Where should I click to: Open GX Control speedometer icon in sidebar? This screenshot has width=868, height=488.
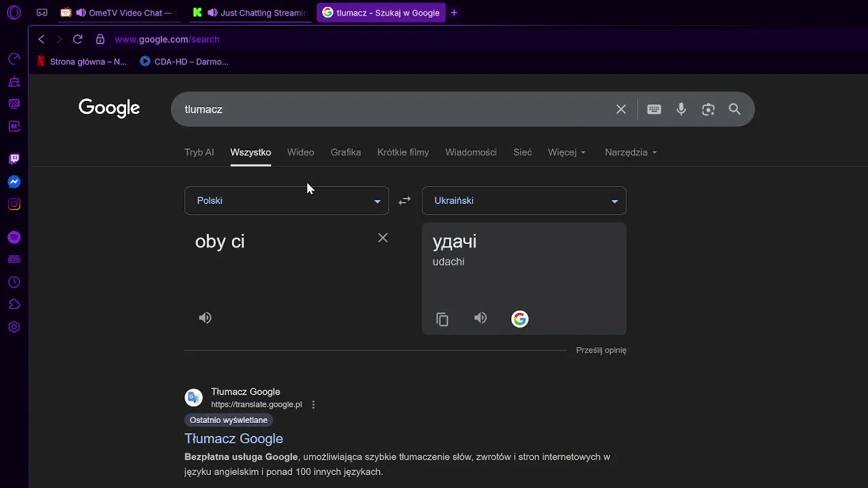(14, 60)
